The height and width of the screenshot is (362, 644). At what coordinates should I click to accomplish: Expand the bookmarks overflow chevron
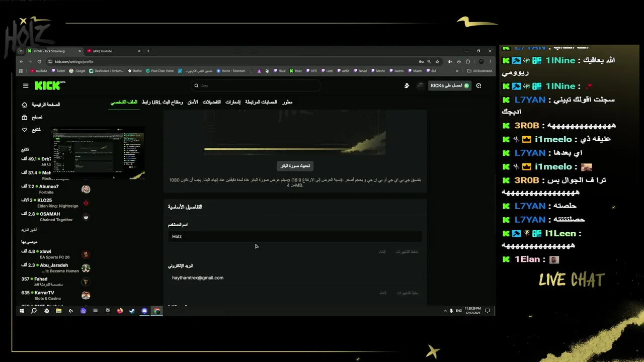coord(457,71)
